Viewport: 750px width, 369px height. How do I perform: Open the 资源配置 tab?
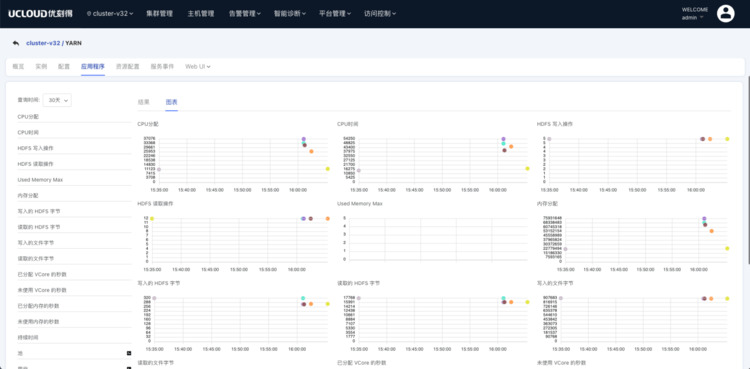[127, 67]
